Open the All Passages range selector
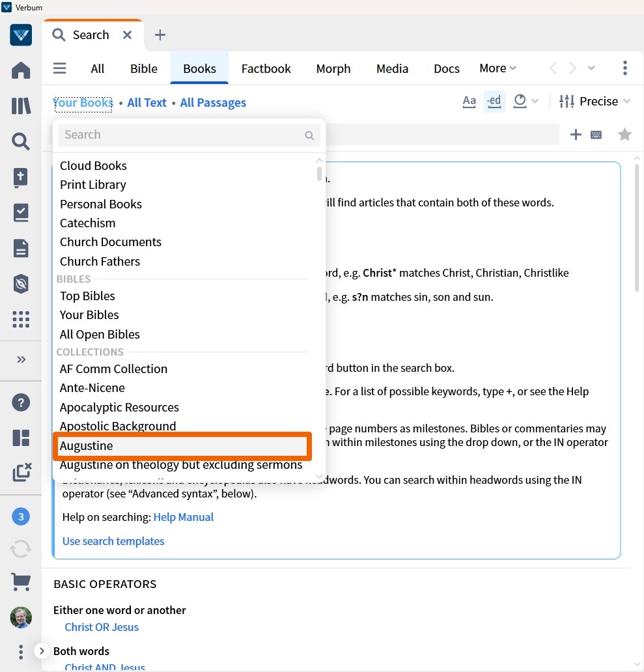Image resolution: width=644 pixels, height=672 pixels. point(213,103)
